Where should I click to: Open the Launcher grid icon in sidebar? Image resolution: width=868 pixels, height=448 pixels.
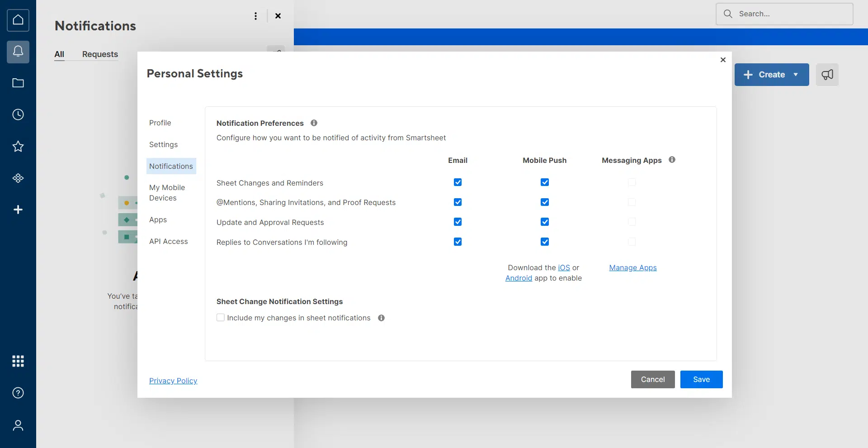pos(18,361)
